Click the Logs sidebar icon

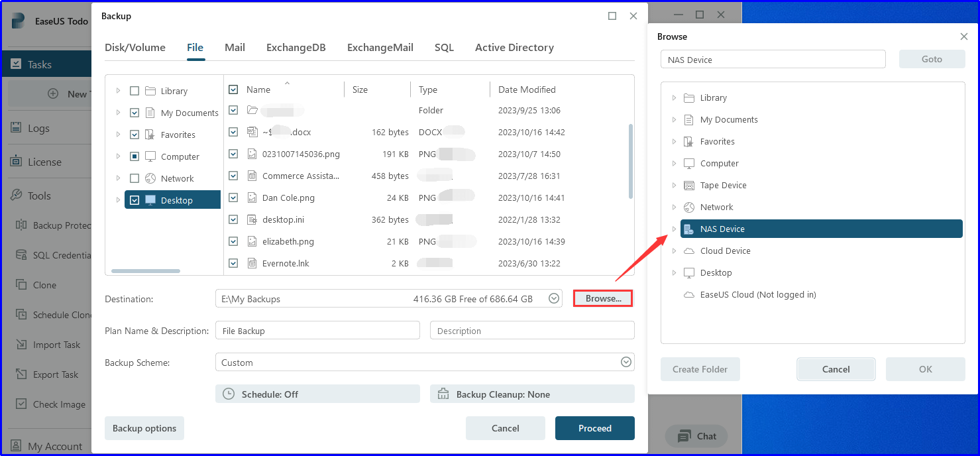(16, 129)
